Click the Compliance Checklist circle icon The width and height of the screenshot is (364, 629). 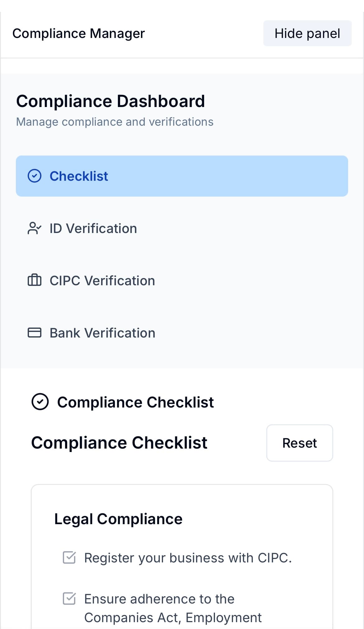(41, 402)
